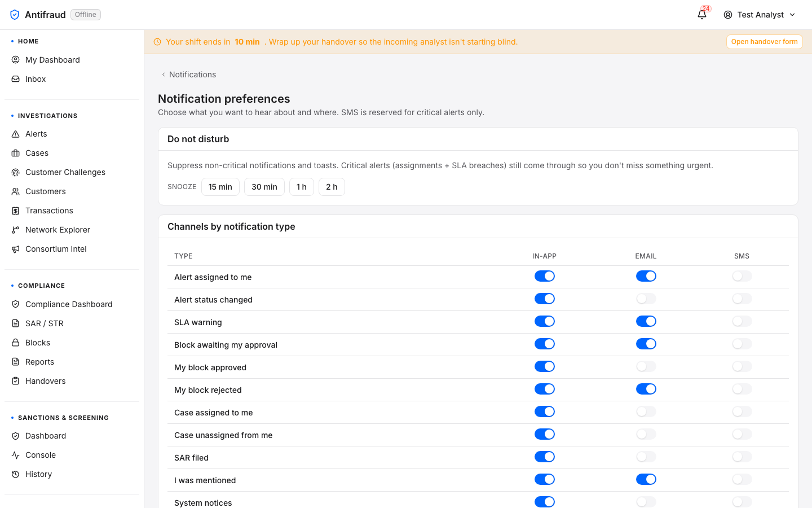Screen dimensions: 812x508
Task: Click the SAR / STR document icon
Action: click(x=16, y=323)
